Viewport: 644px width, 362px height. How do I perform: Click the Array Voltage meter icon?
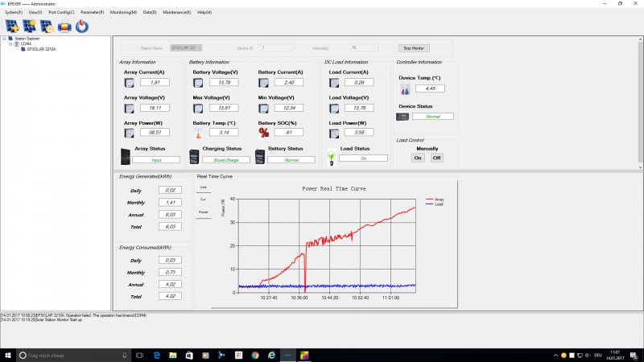(x=129, y=109)
